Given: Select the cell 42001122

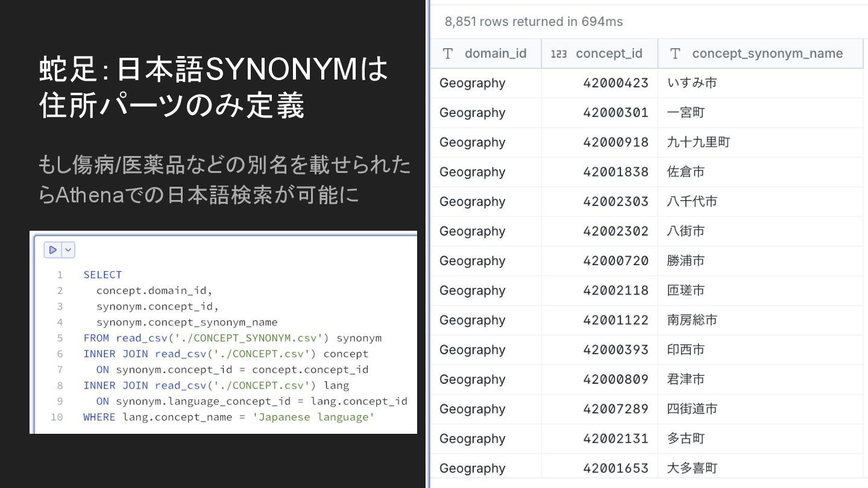Looking at the screenshot, I should pyautogui.click(x=600, y=320).
